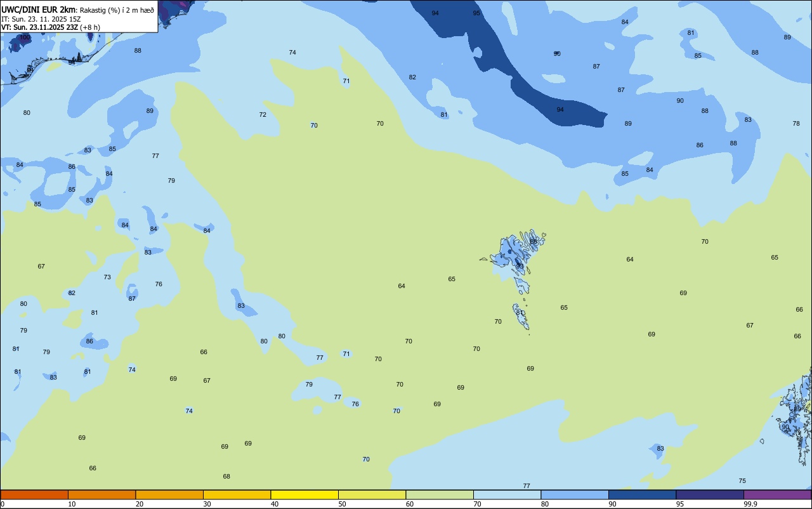Screen dimensions: 812x509
Task: Click the '75' humidity value on the map
Action: 742,481
